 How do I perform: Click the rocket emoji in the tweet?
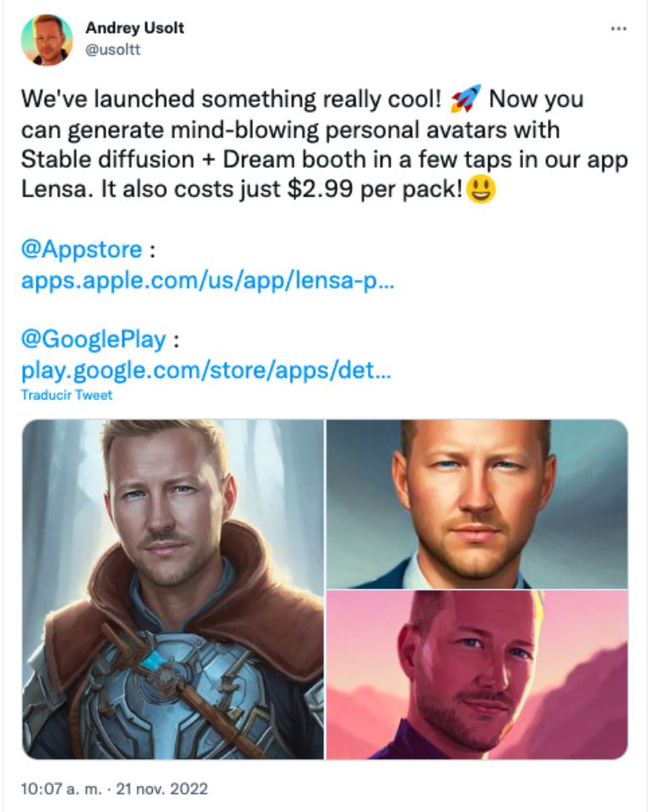click(x=464, y=100)
